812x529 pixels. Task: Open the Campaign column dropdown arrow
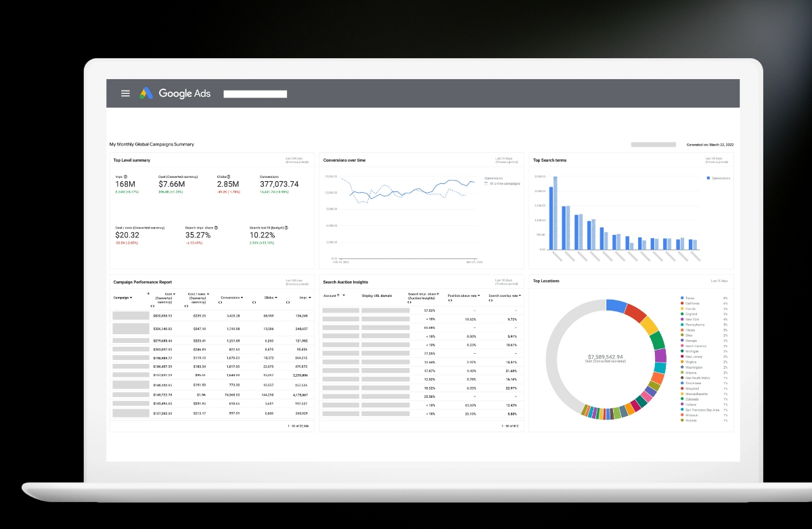tap(131, 297)
